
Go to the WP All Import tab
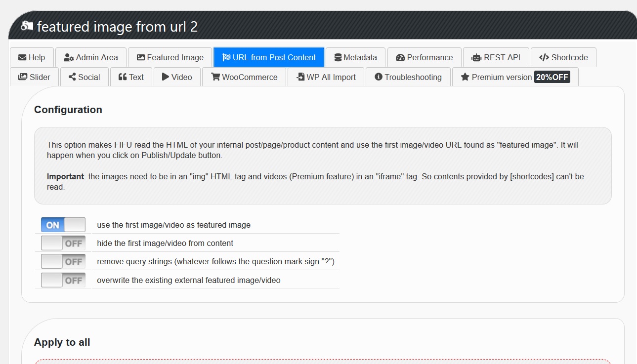326,77
